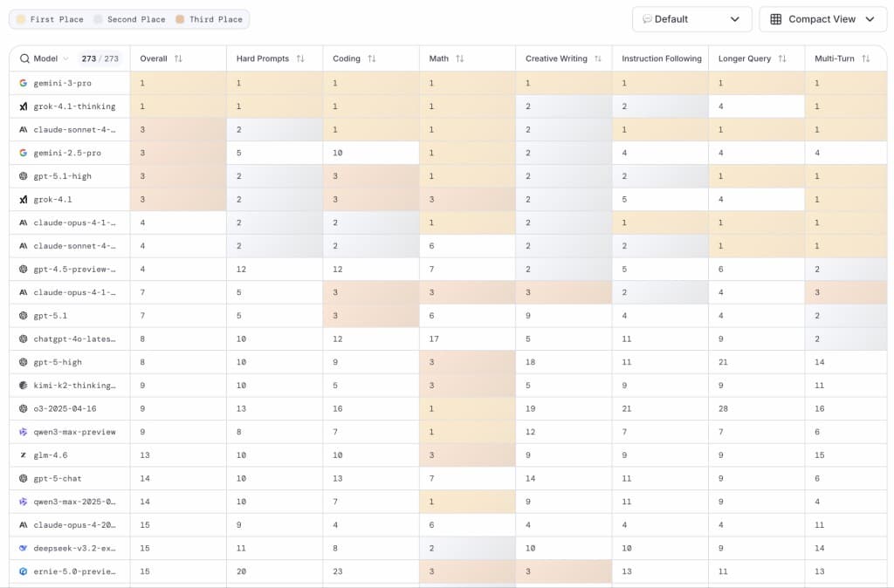Click the Qwen icon next to qwen3-max-preview
Viewport: 894px width, 588px height.
(x=22, y=432)
